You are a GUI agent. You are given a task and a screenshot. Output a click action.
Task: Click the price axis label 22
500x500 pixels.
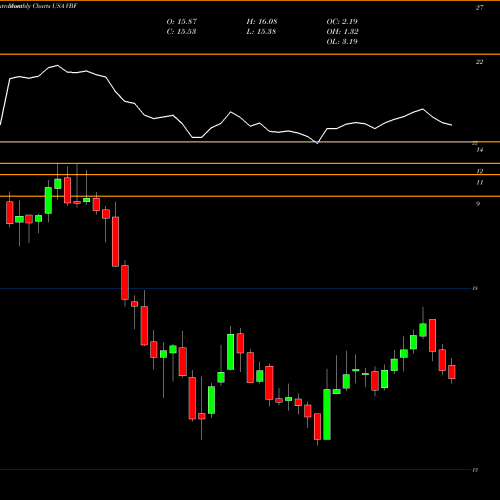coord(479,62)
